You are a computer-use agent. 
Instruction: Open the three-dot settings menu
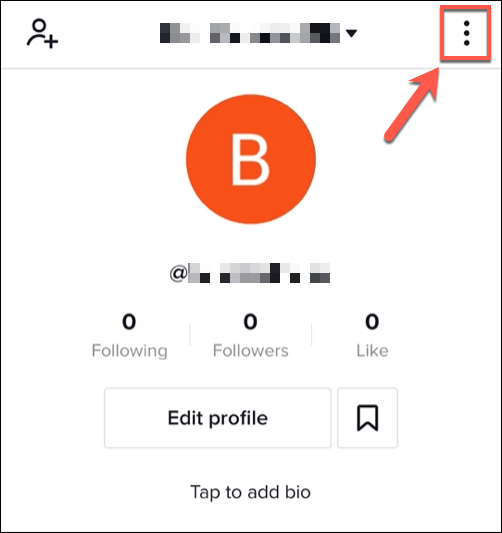tap(466, 33)
